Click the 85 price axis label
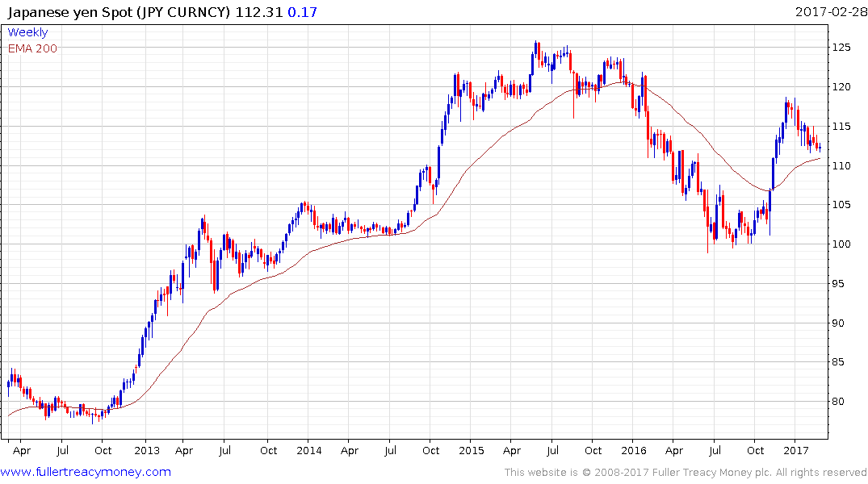The width and height of the screenshot is (868, 484). (x=839, y=362)
